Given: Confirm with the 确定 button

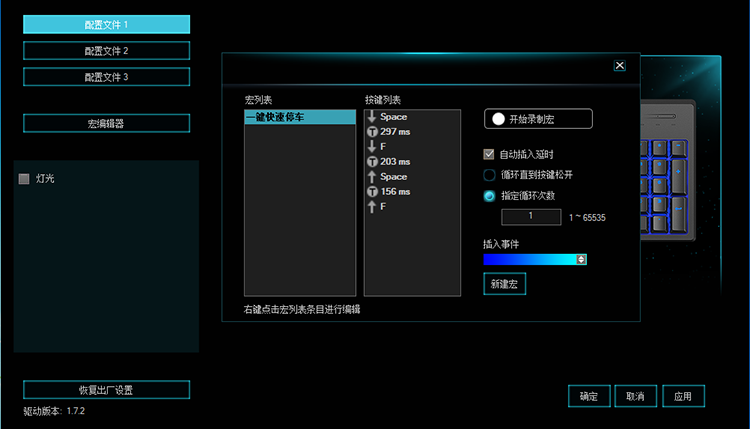Looking at the screenshot, I should pyautogui.click(x=589, y=396).
